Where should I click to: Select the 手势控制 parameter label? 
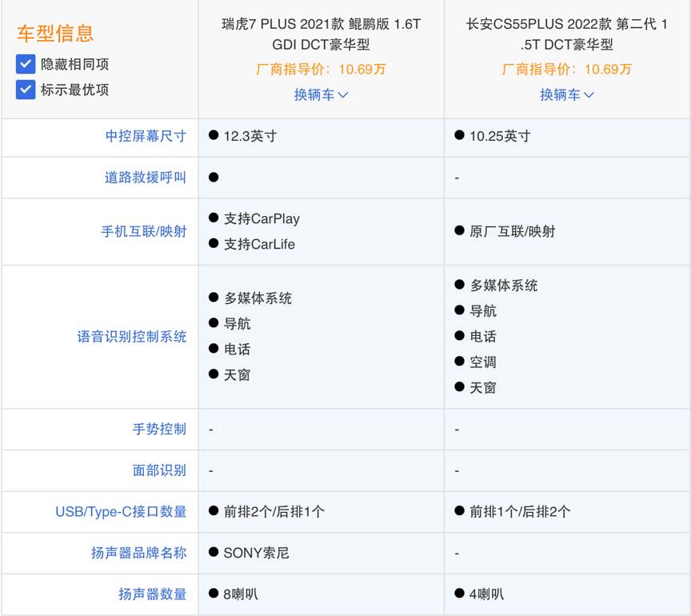point(159,430)
